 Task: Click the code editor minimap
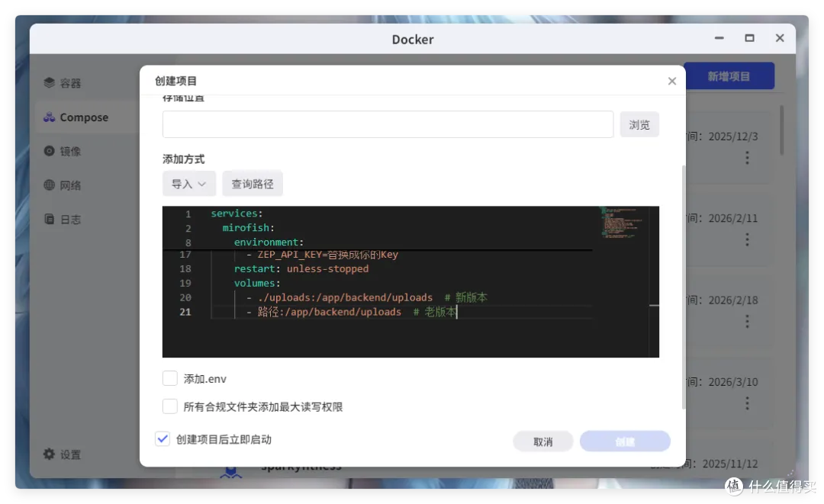coord(623,223)
